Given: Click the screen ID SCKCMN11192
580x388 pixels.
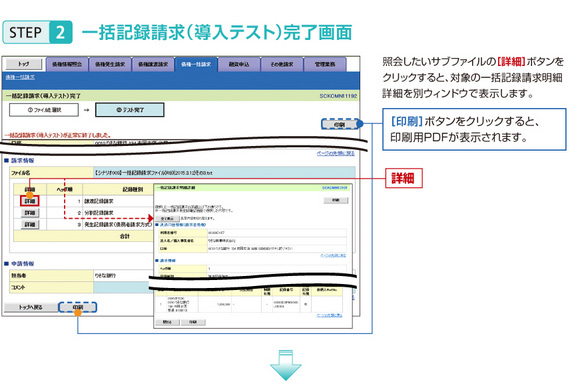Looking at the screenshot, I should coord(338,96).
